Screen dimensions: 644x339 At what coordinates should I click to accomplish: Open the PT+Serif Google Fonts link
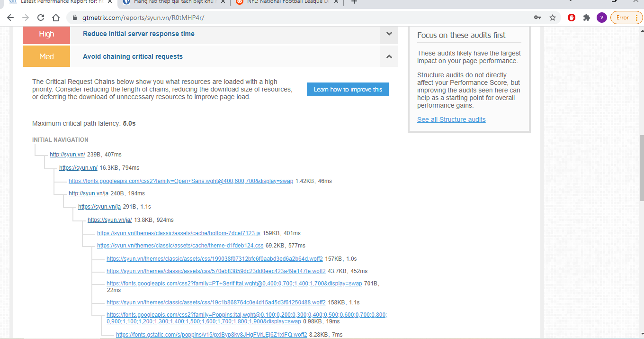tap(234, 284)
